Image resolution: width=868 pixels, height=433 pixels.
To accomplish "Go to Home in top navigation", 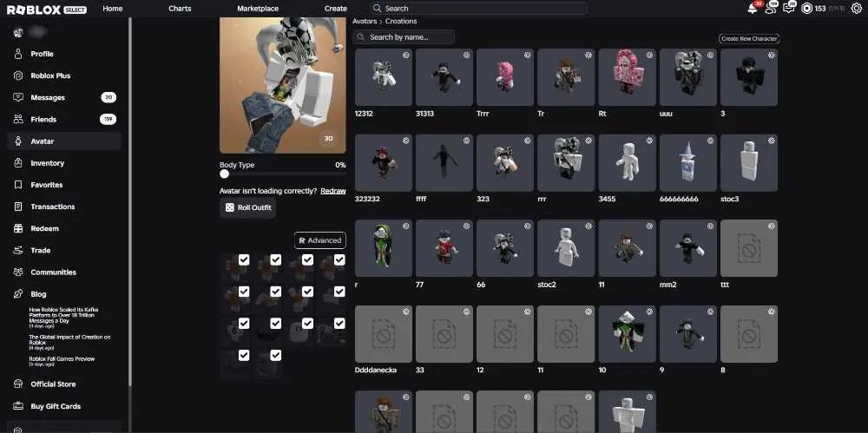I will [112, 9].
